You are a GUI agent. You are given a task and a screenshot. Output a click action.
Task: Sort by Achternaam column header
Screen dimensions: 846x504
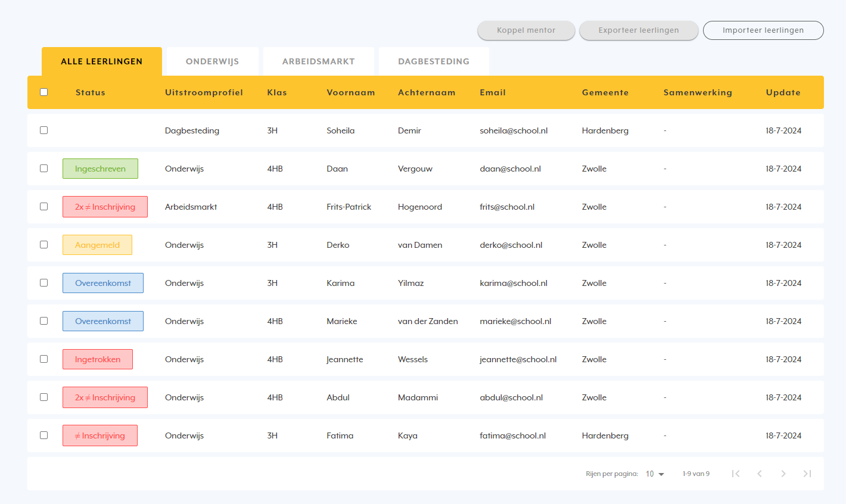tap(427, 92)
